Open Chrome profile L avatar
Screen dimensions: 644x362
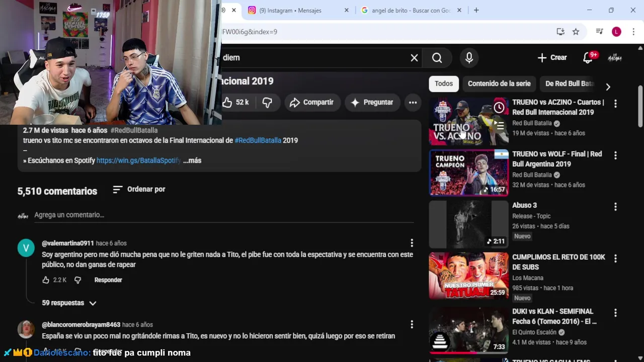616,32
